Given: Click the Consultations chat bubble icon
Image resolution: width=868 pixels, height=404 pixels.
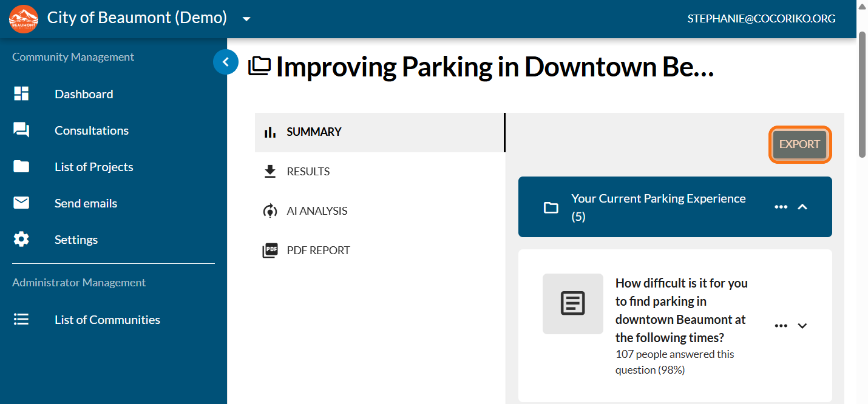Looking at the screenshot, I should tap(21, 130).
